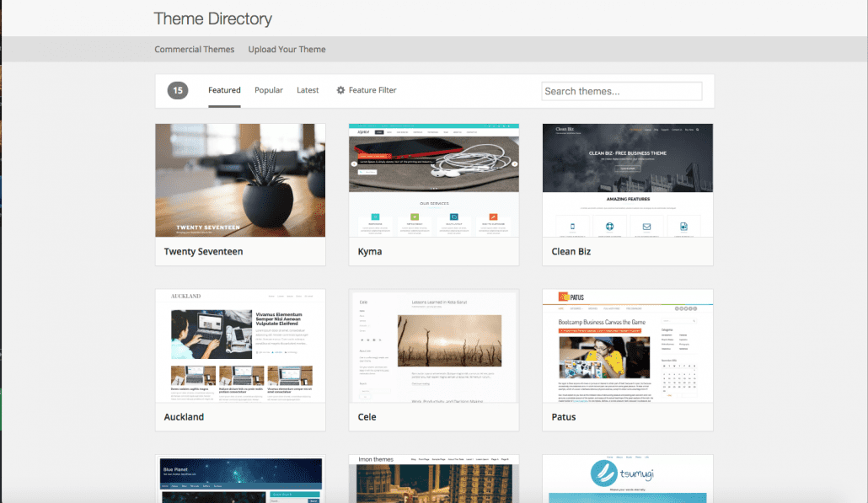Switch to the Popular tab

pyautogui.click(x=269, y=90)
